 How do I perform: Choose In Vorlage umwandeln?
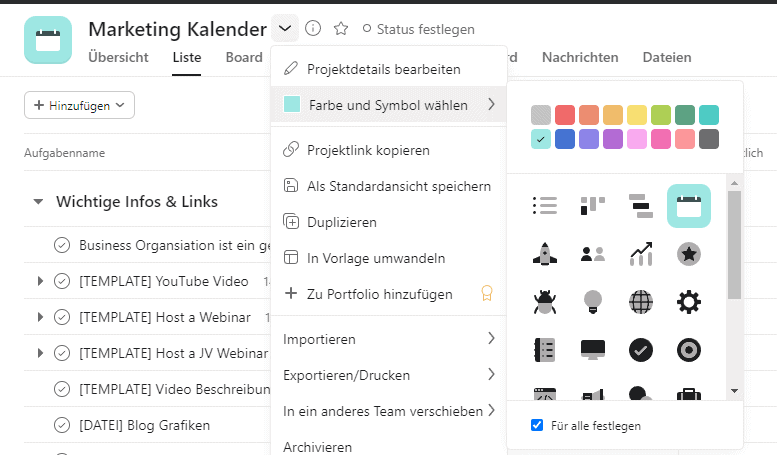coord(388,258)
